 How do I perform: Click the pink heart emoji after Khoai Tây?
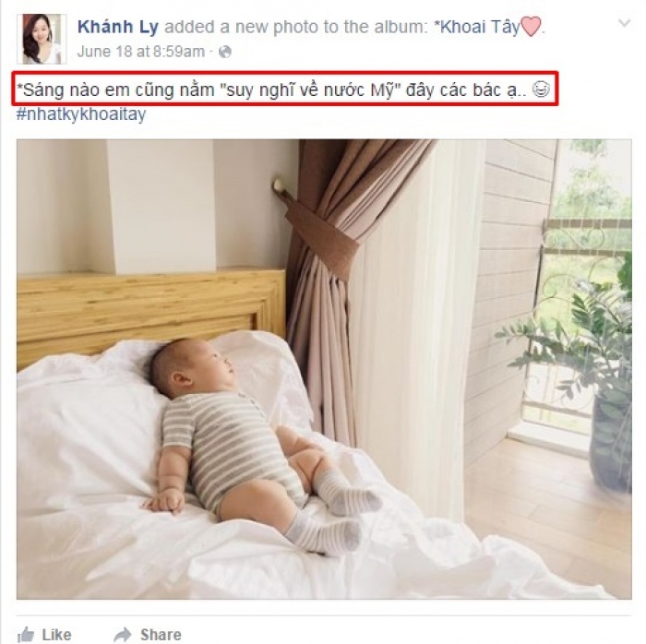tap(531, 27)
